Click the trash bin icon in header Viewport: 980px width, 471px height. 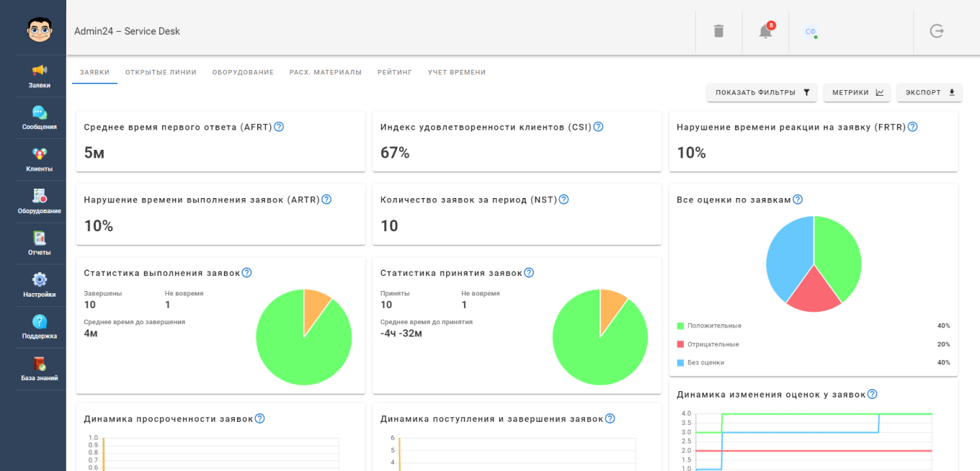pyautogui.click(x=718, y=31)
